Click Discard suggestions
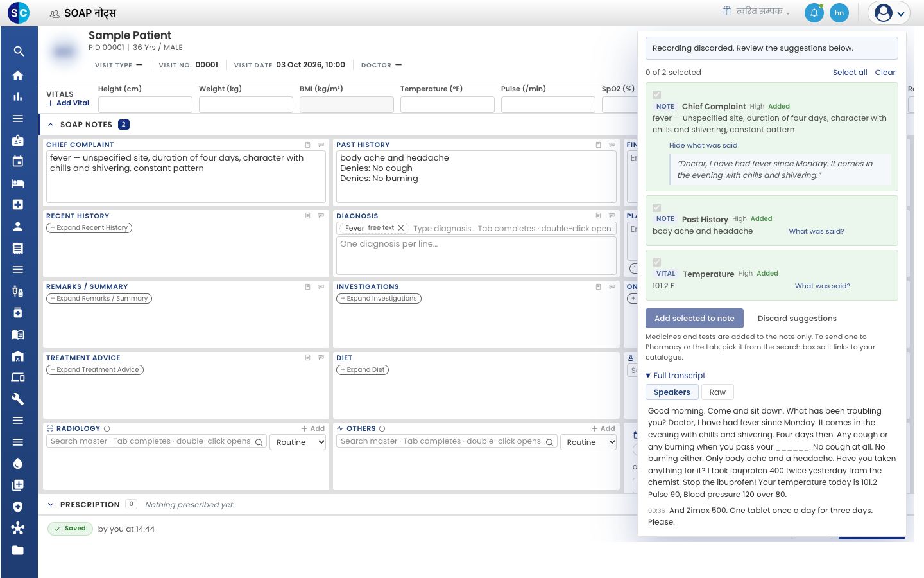 point(797,319)
